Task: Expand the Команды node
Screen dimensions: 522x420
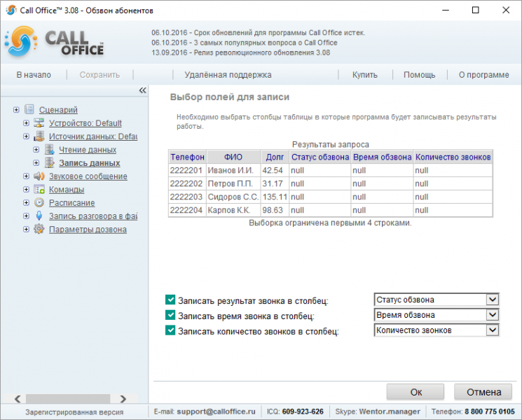Action: pyautogui.click(x=26, y=190)
